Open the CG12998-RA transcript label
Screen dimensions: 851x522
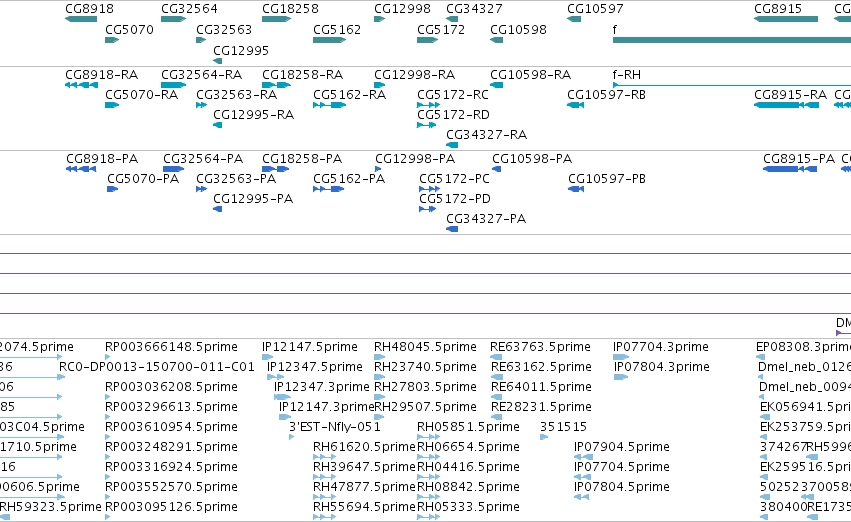pyautogui.click(x=415, y=75)
